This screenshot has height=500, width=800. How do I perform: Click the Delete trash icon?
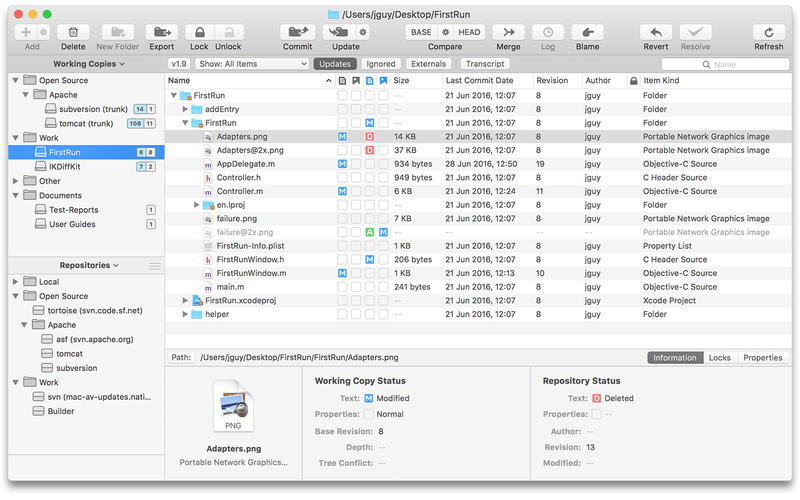click(x=73, y=32)
